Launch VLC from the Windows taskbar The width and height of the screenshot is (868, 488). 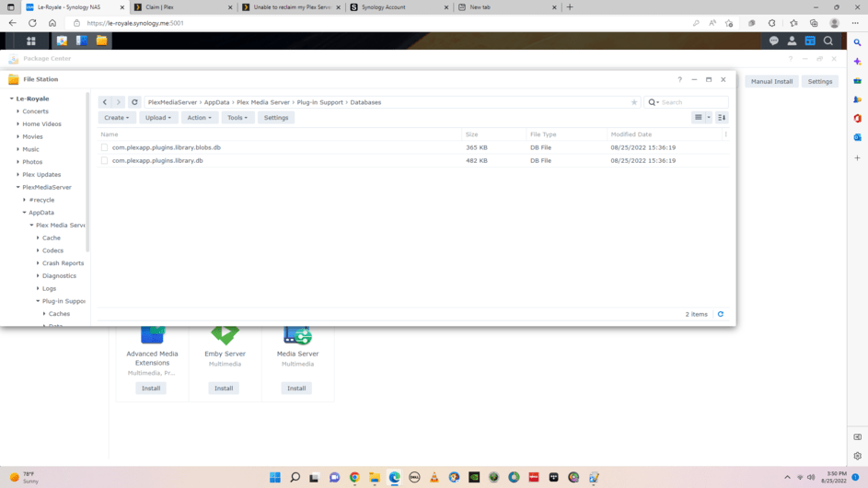(x=434, y=478)
